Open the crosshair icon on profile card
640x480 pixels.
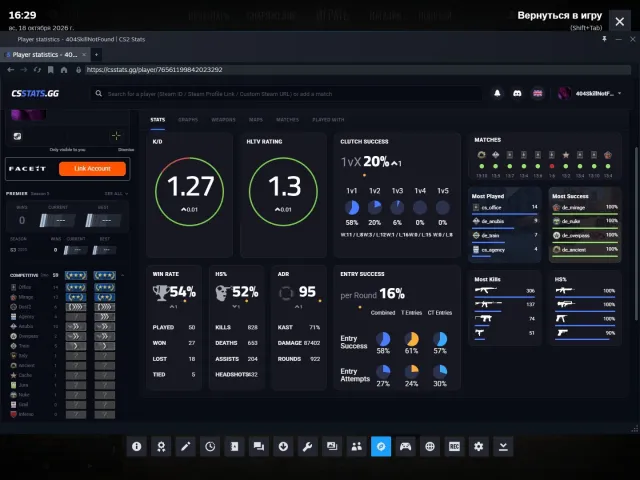[116, 136]
